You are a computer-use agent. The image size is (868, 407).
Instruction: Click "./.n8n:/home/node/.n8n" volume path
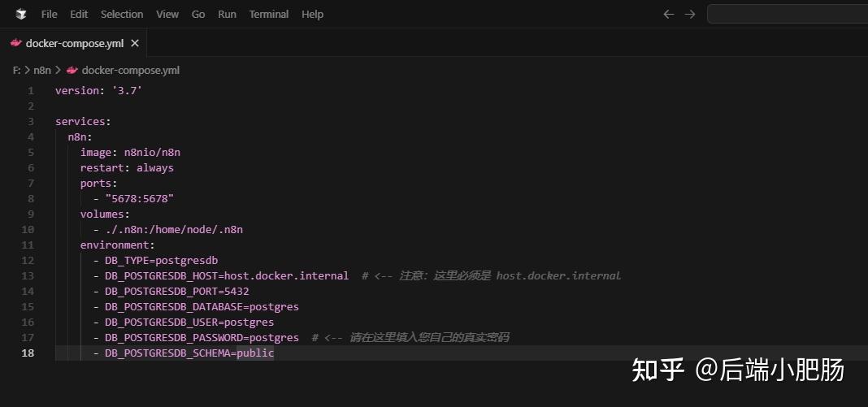tap(174, 229)
